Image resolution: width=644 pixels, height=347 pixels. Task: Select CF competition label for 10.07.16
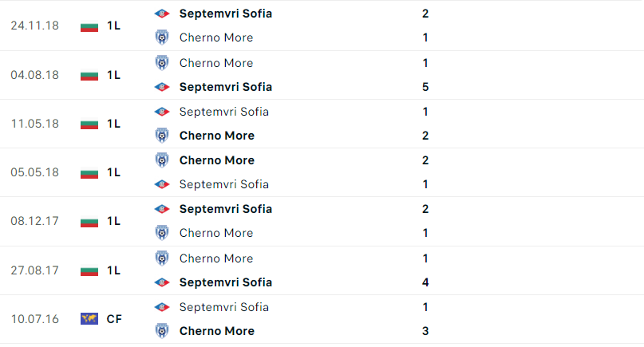114,319
